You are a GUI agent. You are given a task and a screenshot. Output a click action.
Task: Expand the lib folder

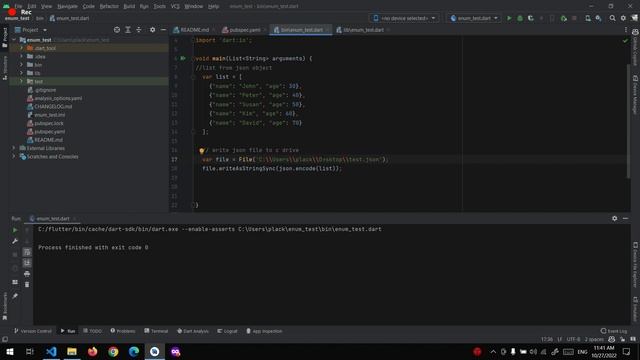[x=21, y=73]
